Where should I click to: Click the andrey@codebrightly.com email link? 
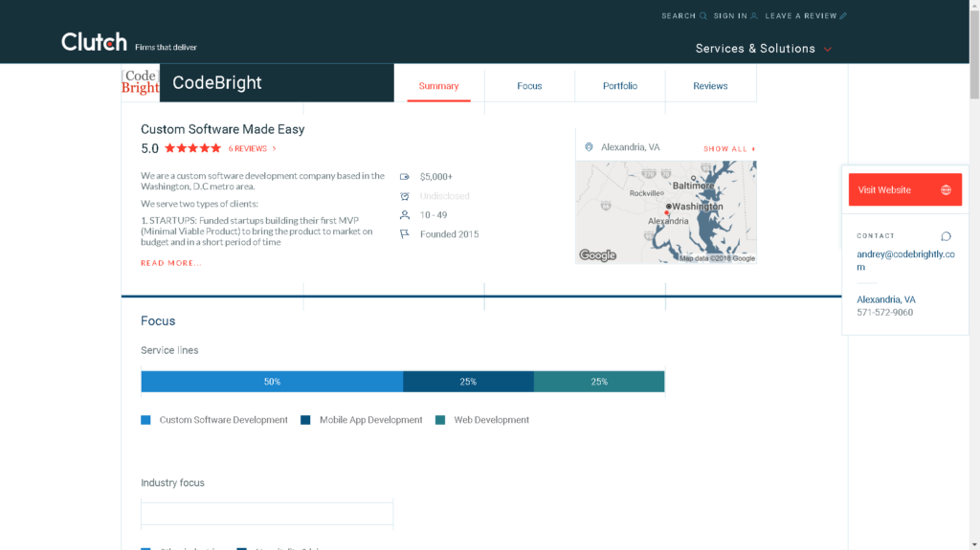[x=905, y=260]
